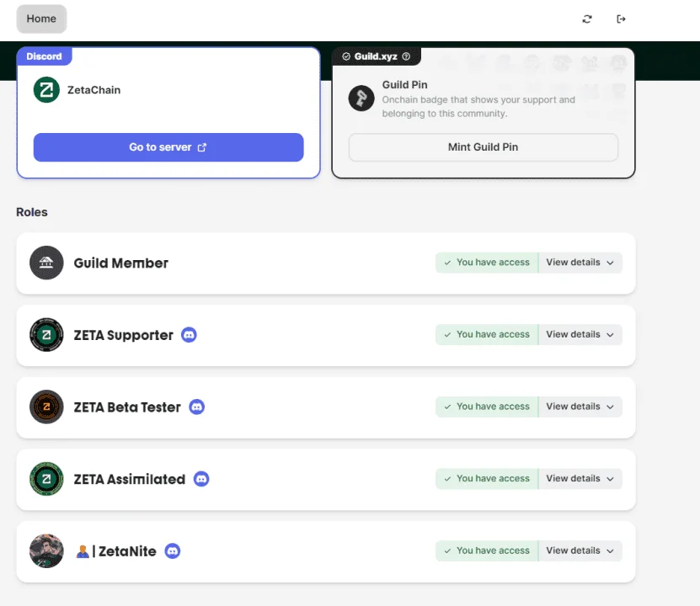Click You have access badge for Guild Member

coord(487,263)
